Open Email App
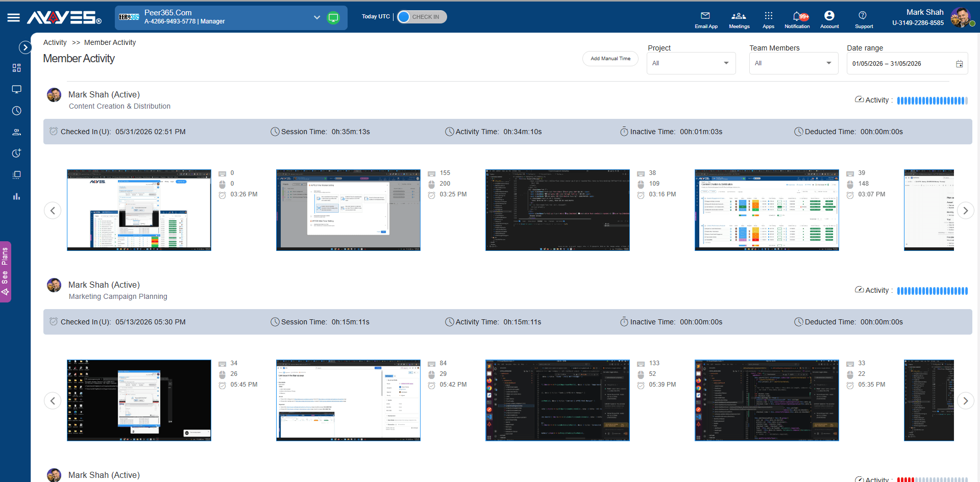 coord(706,20)
